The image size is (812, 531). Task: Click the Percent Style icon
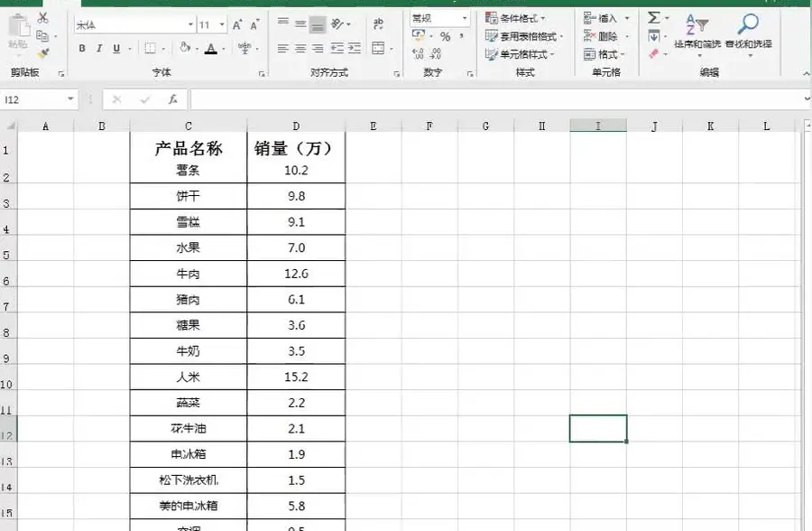tap(446, 36)
